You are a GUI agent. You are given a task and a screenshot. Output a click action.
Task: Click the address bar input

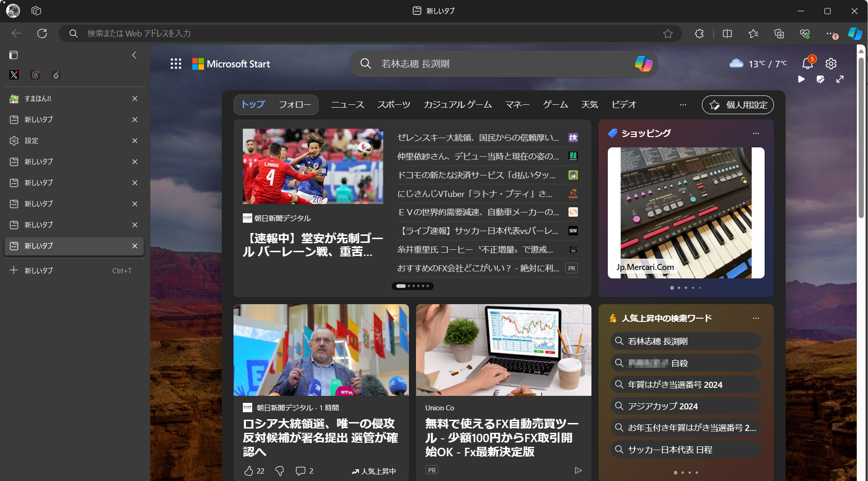coord(370,33)
